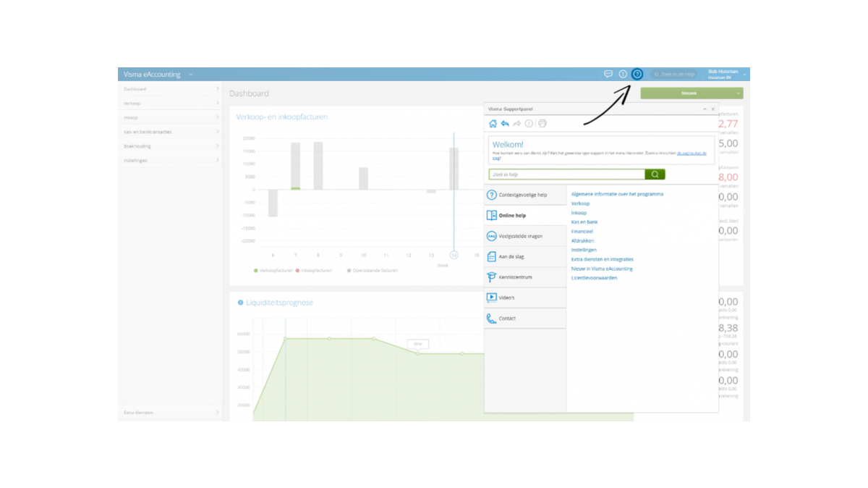The height and width of the screenshot is (488, 868).
Task: Open the chat message icon in top bar
Action: coord(608,74)
